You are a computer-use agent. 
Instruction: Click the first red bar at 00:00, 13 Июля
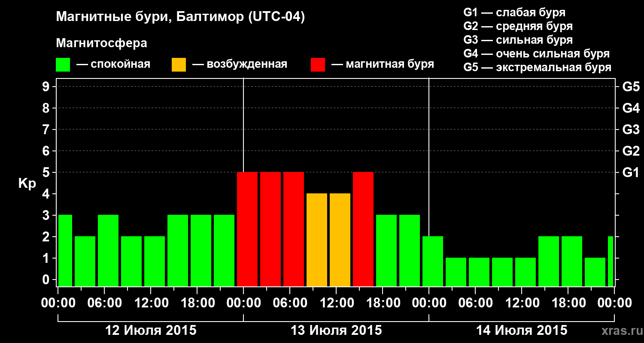pos(247,229)
